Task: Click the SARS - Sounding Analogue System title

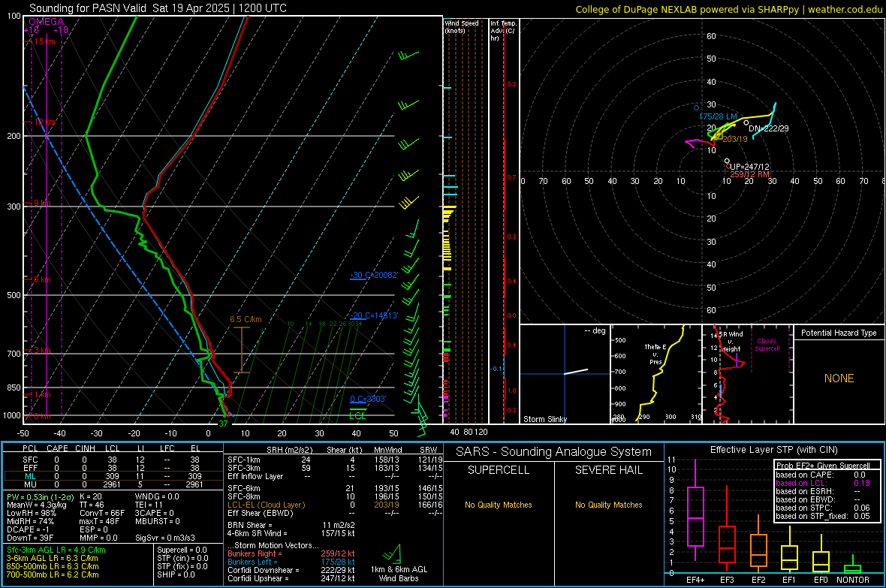Action: [x=554, y=452]
